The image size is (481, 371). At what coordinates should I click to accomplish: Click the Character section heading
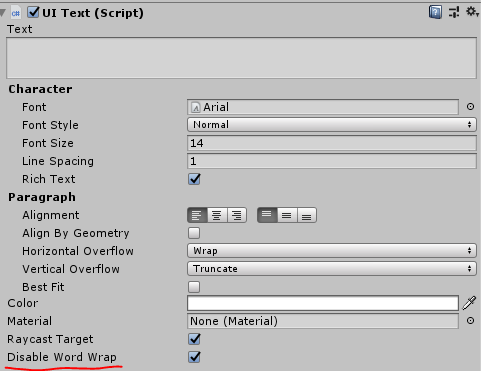coord(40,89)
